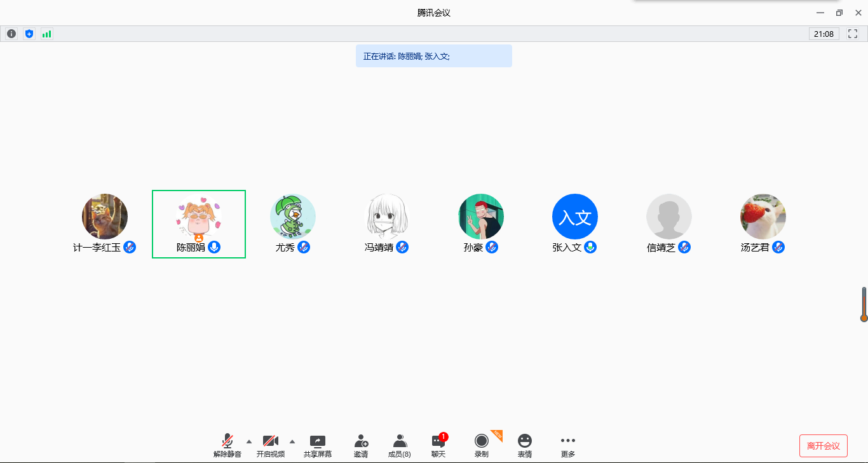Open the Members 成员(8) list
868x463 pixels.
[399, 446]
